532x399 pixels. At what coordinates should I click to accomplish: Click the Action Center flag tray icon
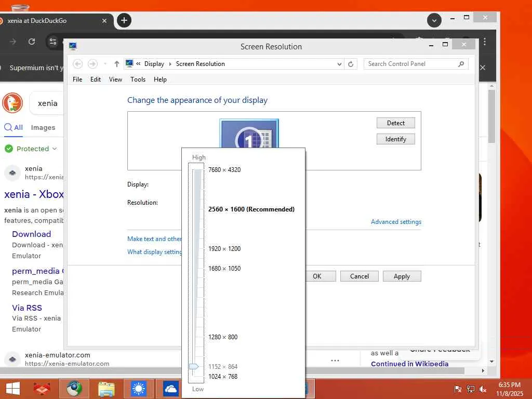point(458,389)
